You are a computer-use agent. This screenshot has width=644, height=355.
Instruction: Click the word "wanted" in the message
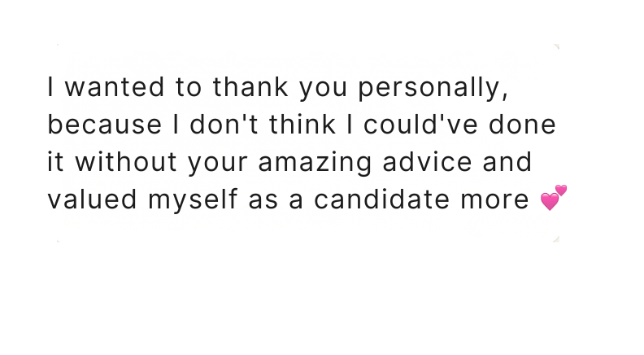click(x=115, y=87)
